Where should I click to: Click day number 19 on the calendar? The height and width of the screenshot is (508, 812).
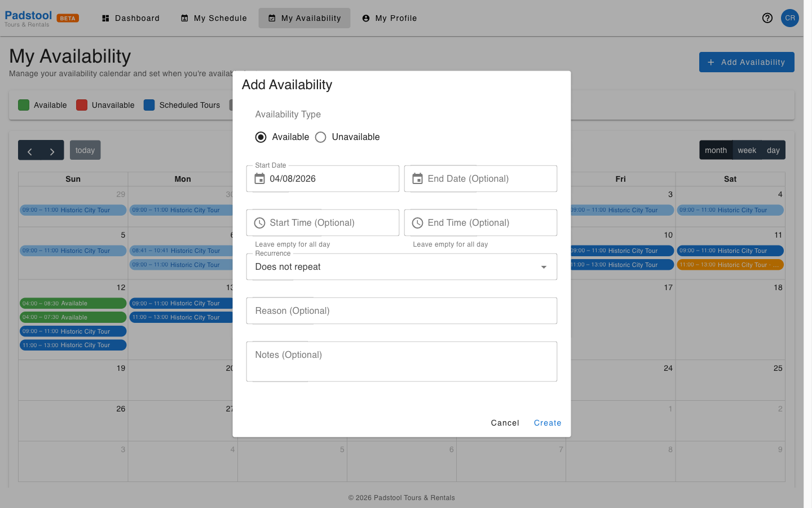[x=121, y=368]
